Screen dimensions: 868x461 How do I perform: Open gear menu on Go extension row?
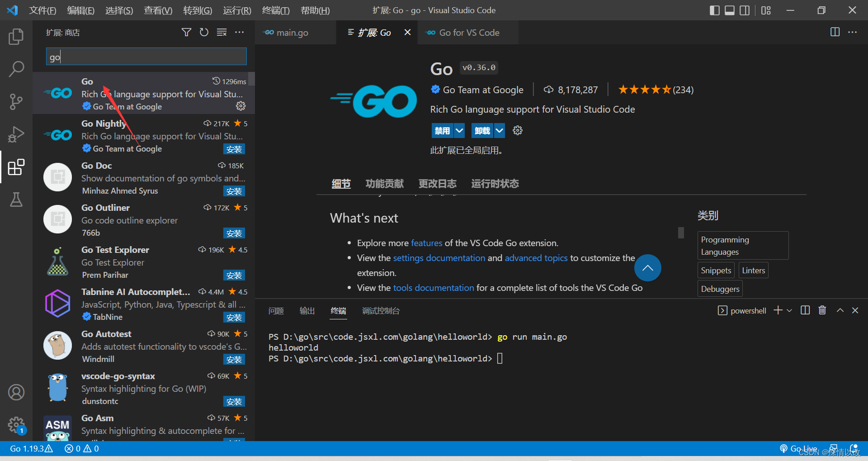pyautogui.click(x=241, y=106)
